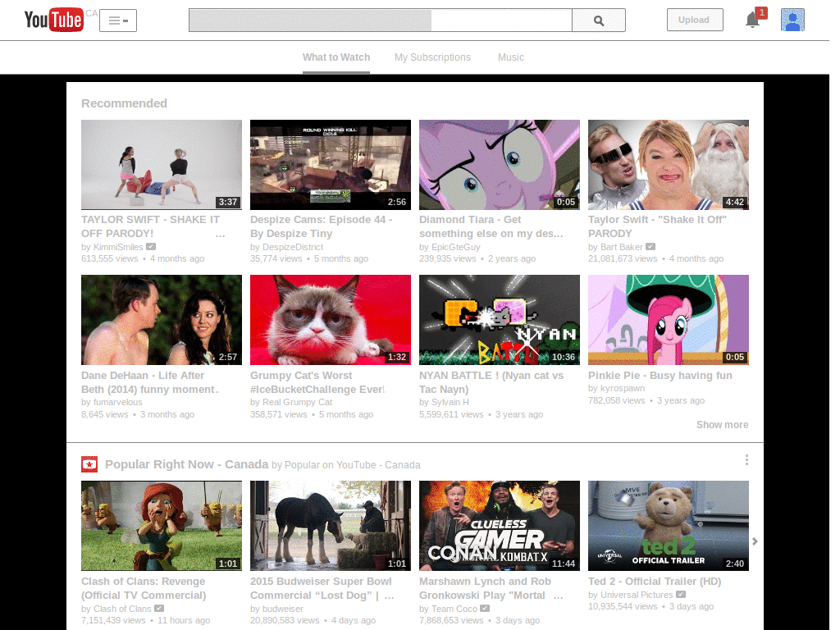Open Popular on YouTube - Canada channel link
This screenshot has width=840, height=630.
[x=353, y=465]
